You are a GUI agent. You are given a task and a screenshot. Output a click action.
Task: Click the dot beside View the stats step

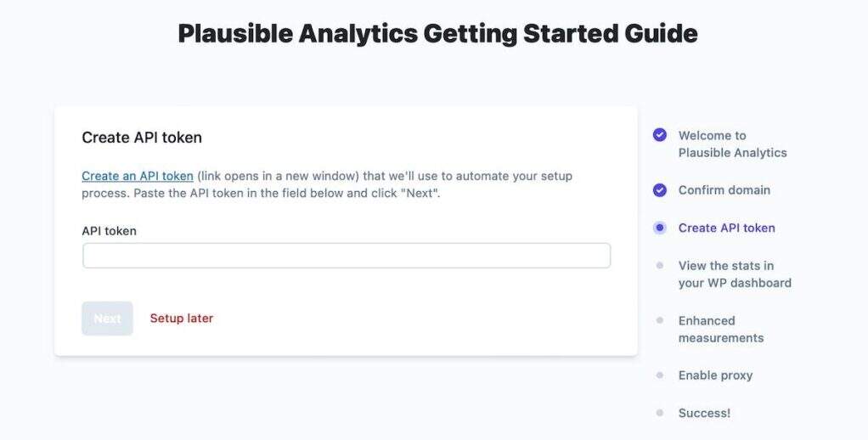click(x=660, y=266)
